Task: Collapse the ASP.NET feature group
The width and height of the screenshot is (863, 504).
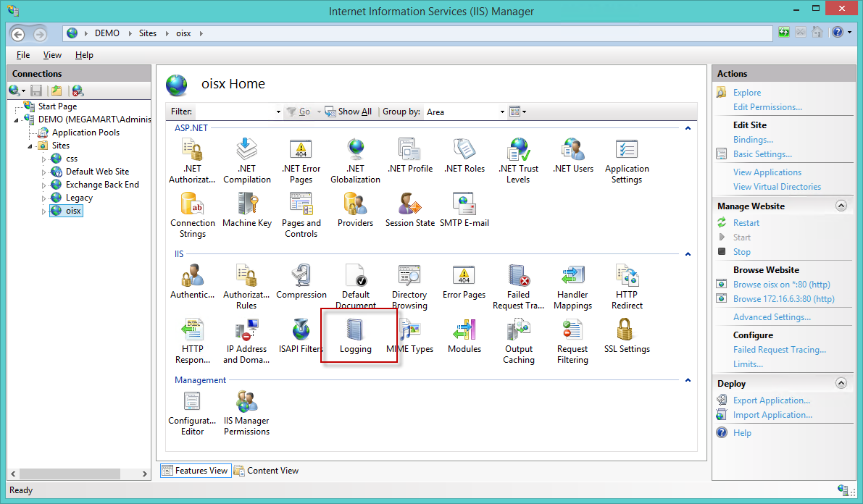Action: (688, 128)
